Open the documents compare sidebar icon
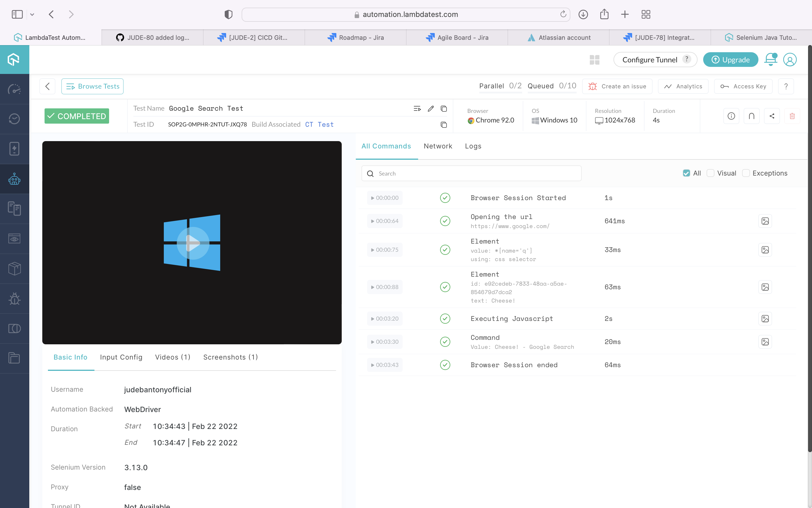Image resolution: width=812 pixels, height=508 pixels. click(14, 209)
